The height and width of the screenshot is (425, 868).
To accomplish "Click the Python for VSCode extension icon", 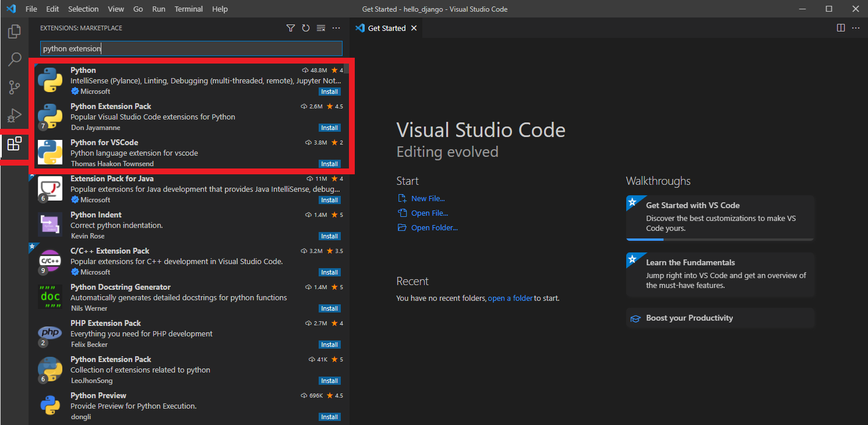I will (x=50, y=153).
